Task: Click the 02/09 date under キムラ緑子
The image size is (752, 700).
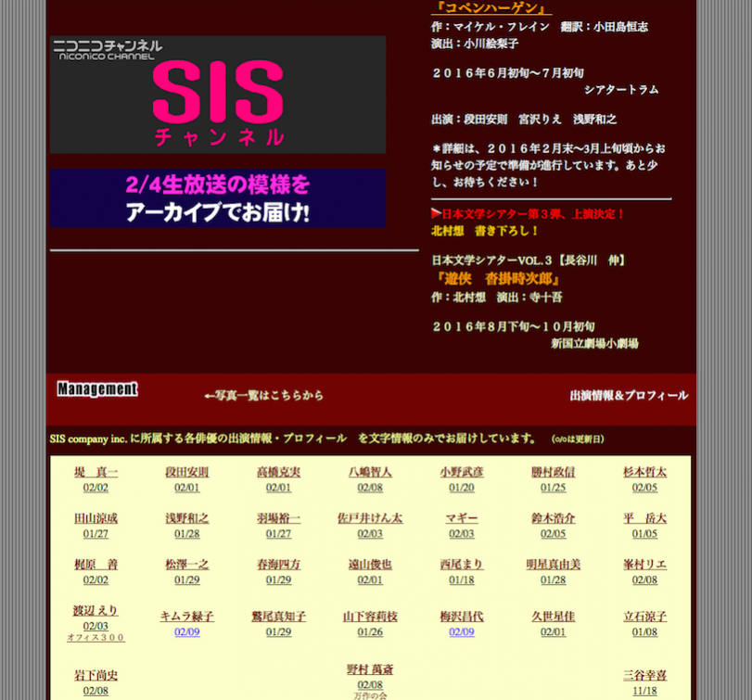Action: click(186, 632)
